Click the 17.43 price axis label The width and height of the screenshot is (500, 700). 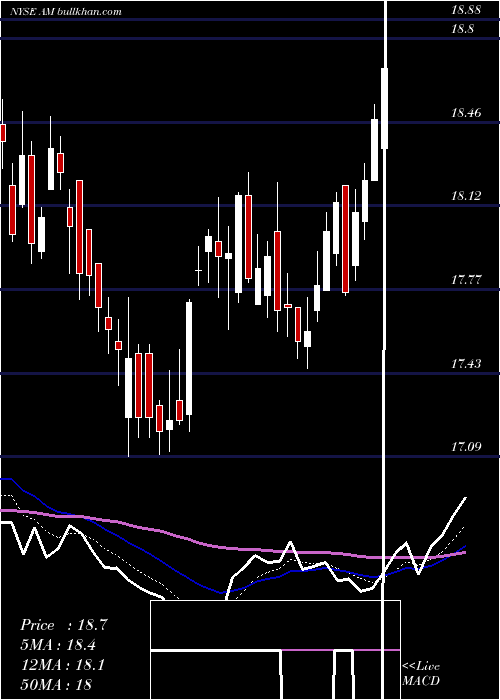(466, 364)
